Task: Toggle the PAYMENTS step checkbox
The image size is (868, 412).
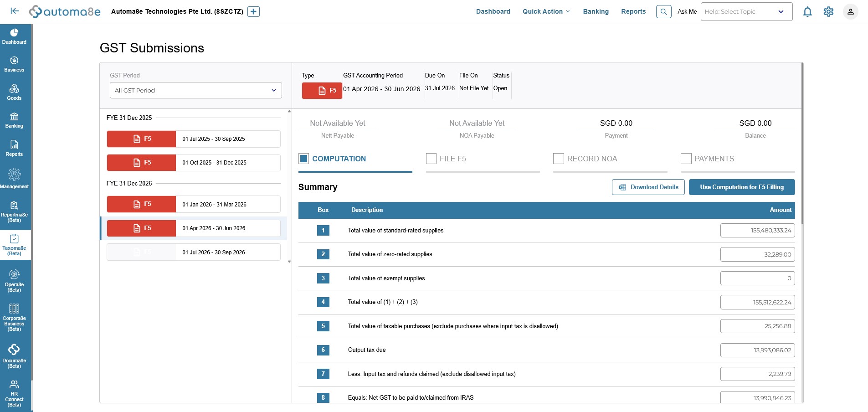Action: [686, 159]
